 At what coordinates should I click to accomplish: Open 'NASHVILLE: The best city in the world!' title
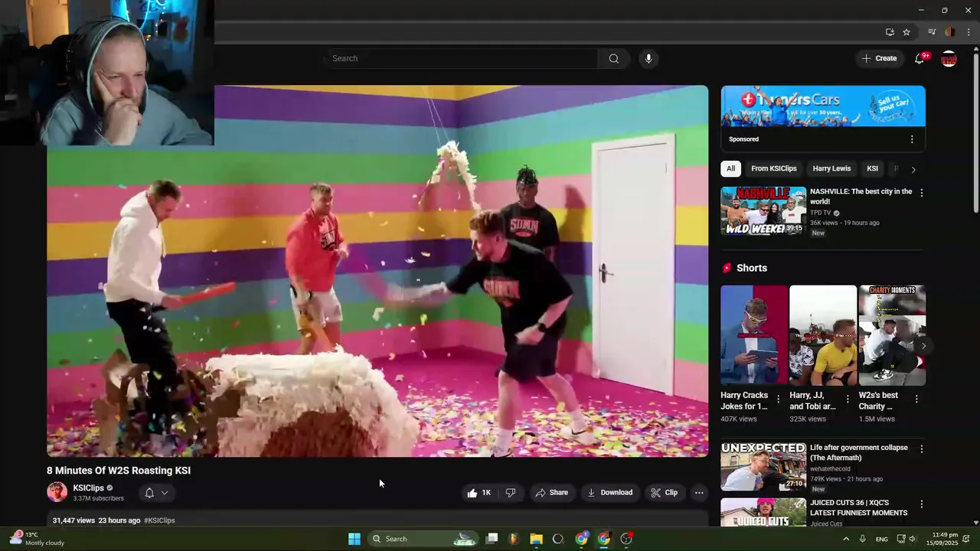[x=861, y=197]
